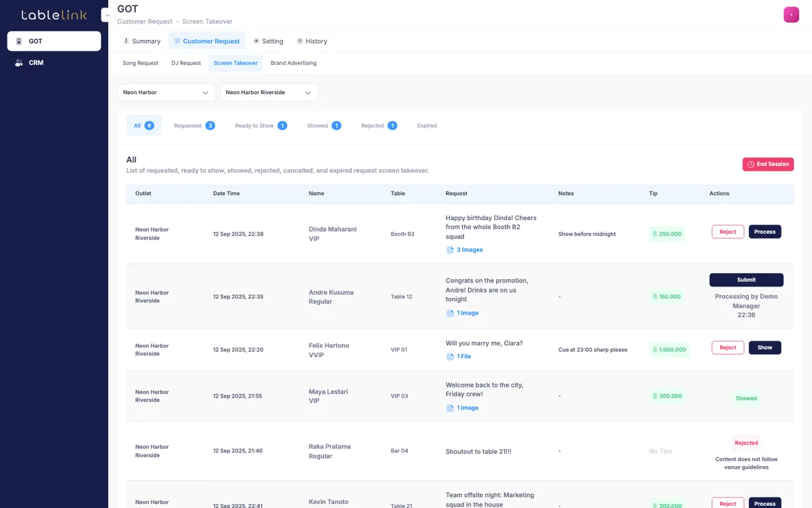
Task: Click the 150.000 tip badge
Action: pos(667,297)
